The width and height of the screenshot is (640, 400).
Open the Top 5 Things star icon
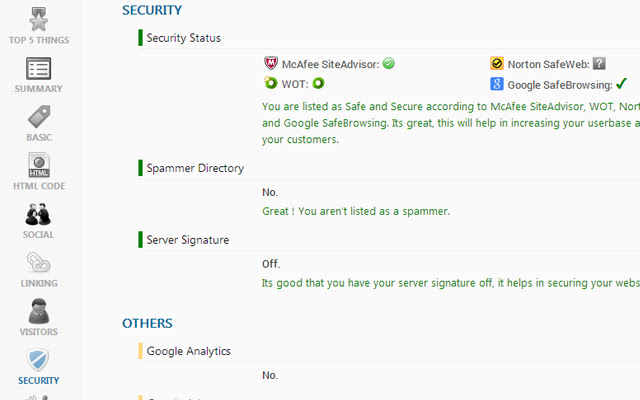[39, 19]
